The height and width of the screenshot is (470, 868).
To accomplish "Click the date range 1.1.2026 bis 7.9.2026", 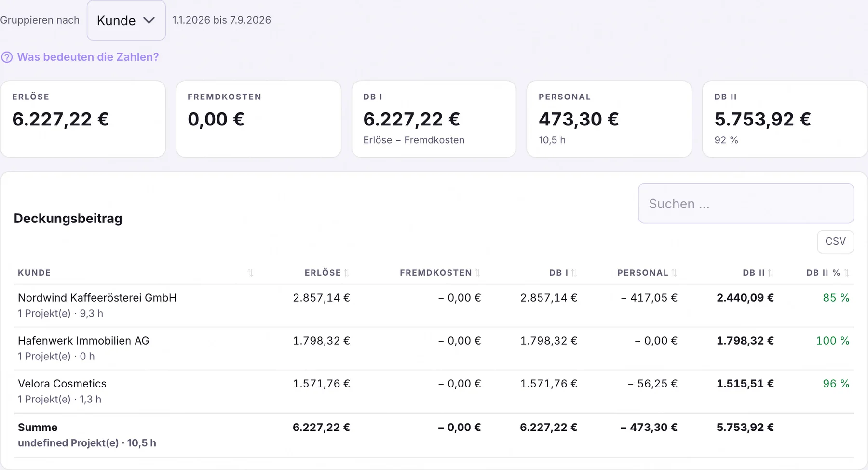I will pos(222,20).
